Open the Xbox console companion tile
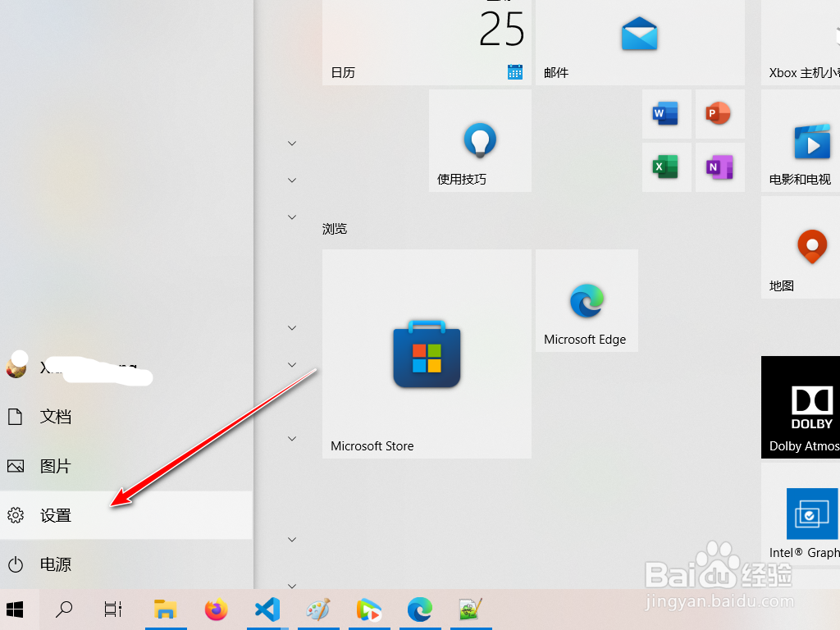Screen dimensions: 840x630 coord(801,43)
